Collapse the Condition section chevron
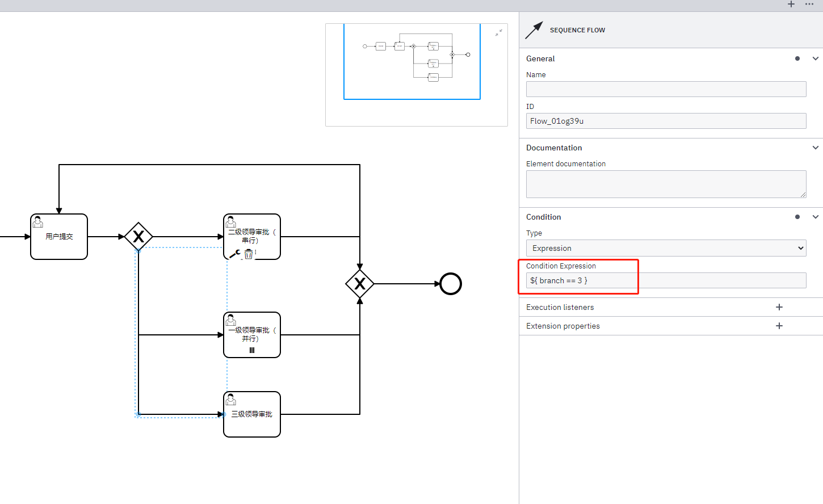 [816, 217]
